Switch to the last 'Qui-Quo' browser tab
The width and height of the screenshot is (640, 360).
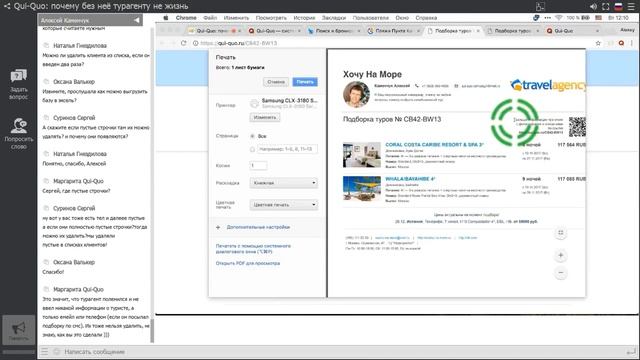click(x=572, y=31)
